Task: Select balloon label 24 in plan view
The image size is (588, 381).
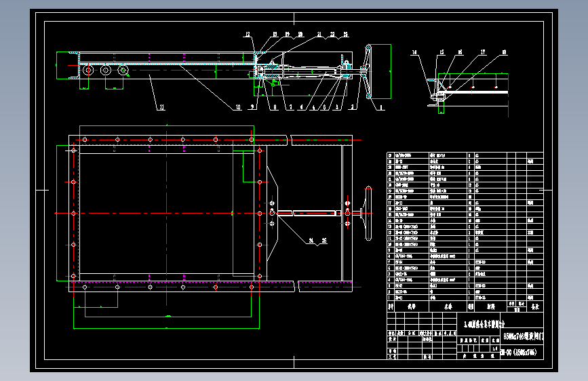Action: pyautogui.click(x=311, y=241)
